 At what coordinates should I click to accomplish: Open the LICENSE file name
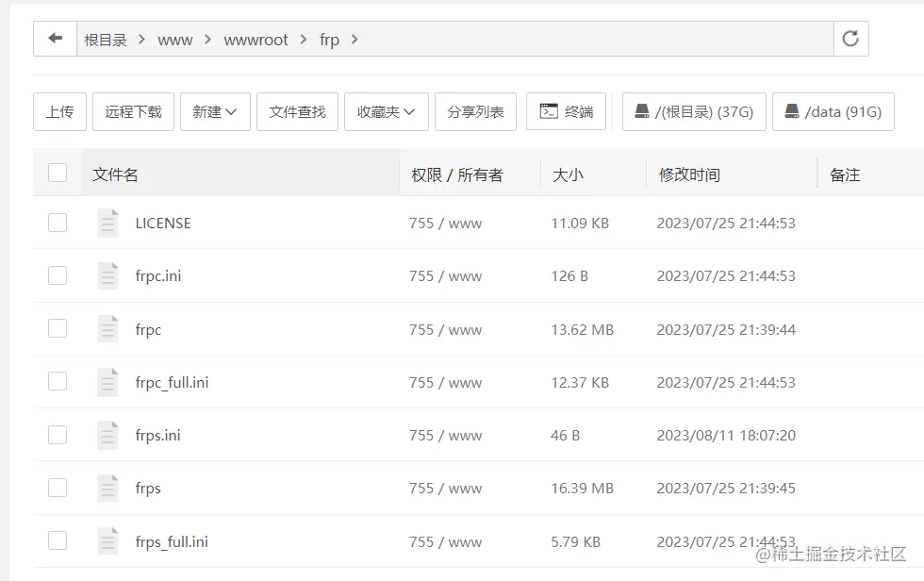click(x=163, y=224)
